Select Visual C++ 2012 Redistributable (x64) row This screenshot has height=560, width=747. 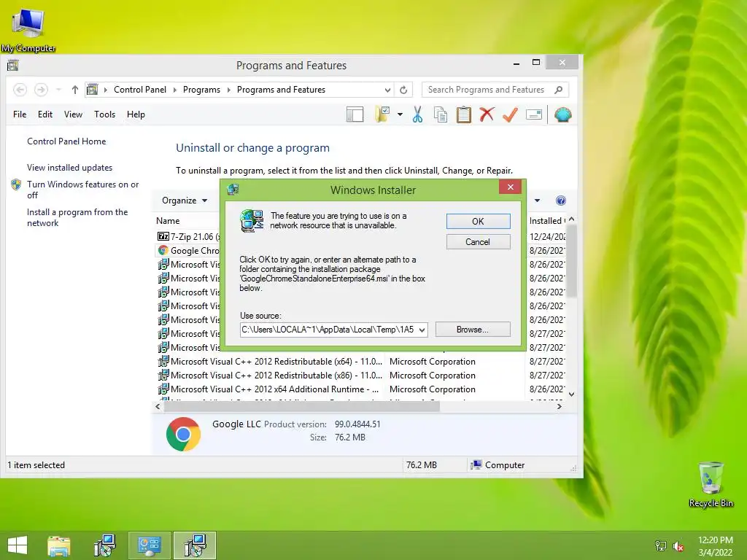coord(361,362)
